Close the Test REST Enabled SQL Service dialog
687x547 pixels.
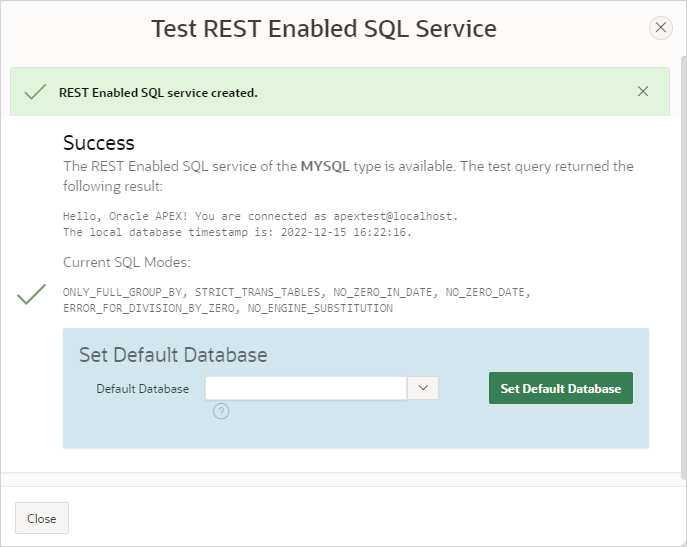(660, 28)
